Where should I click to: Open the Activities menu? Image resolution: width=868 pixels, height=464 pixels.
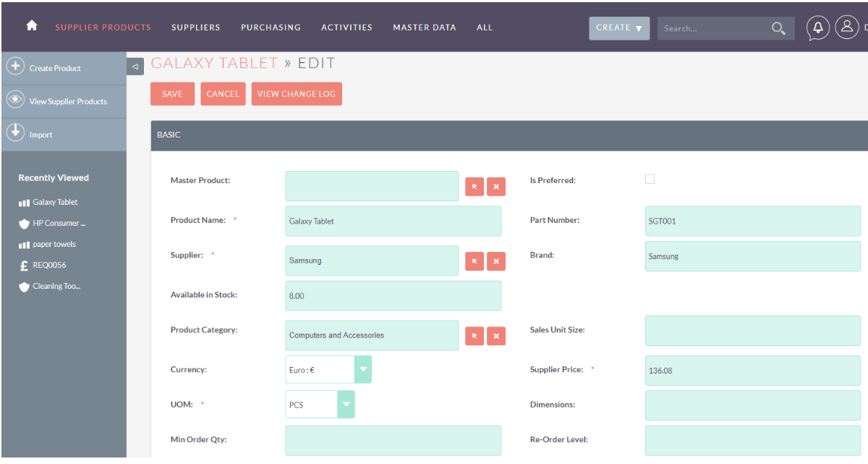[x=346, y=28]
